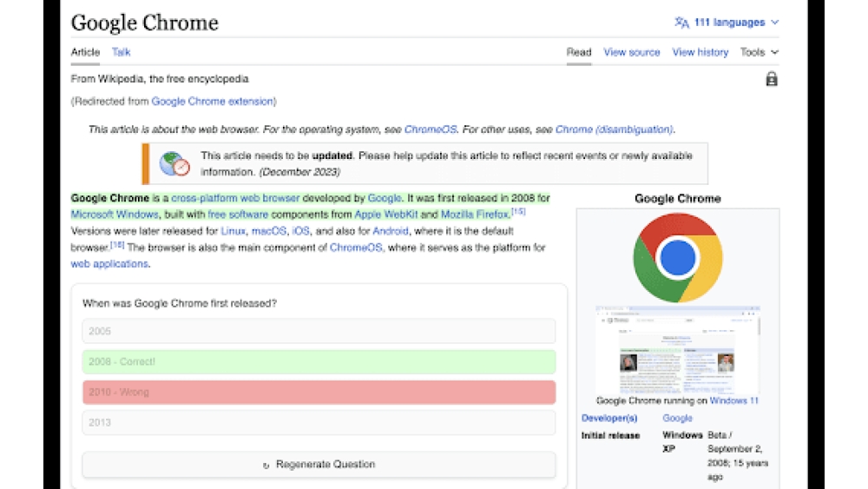Open the Apple WebKit link
Screen dimensions: 868x489
pos(386,215)
